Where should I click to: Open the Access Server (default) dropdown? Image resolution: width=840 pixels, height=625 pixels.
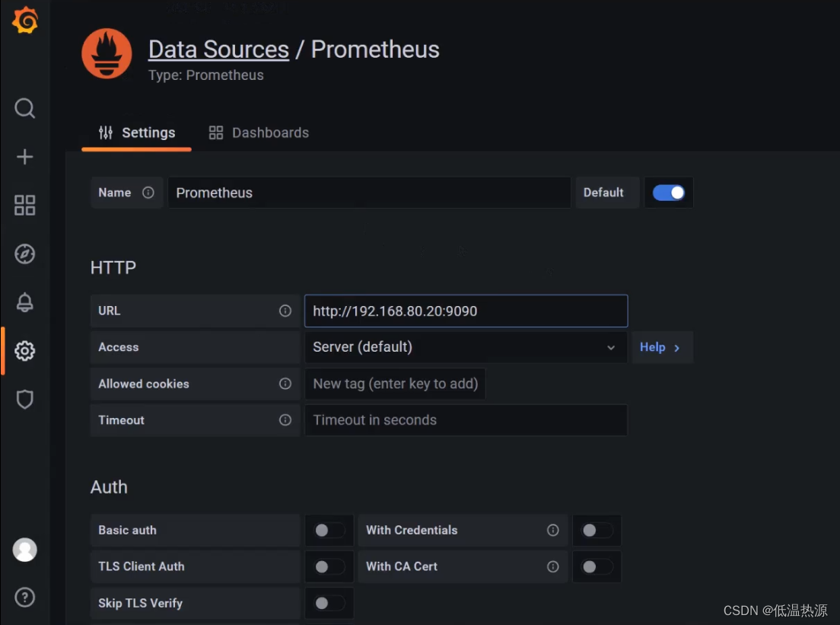[x=466, y=347]
